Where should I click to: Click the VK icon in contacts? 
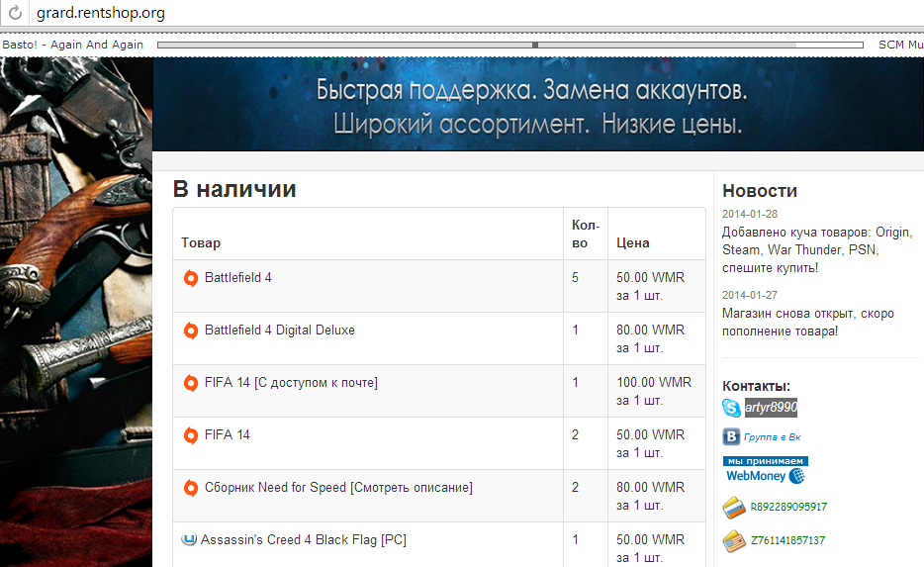[731, 436]
